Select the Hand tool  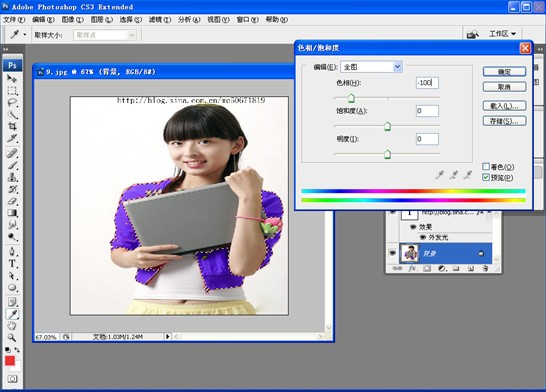coord(12,326)
